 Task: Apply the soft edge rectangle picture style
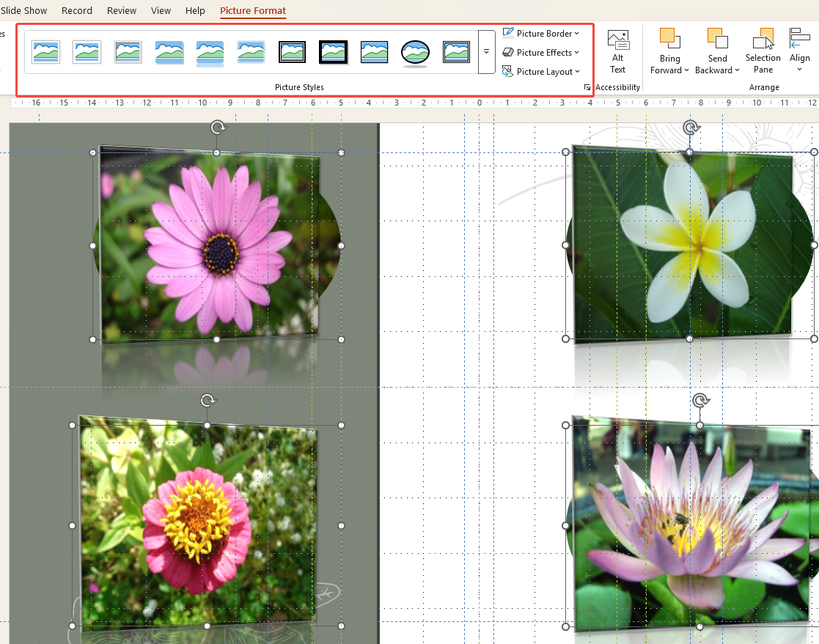click(251, 51)
